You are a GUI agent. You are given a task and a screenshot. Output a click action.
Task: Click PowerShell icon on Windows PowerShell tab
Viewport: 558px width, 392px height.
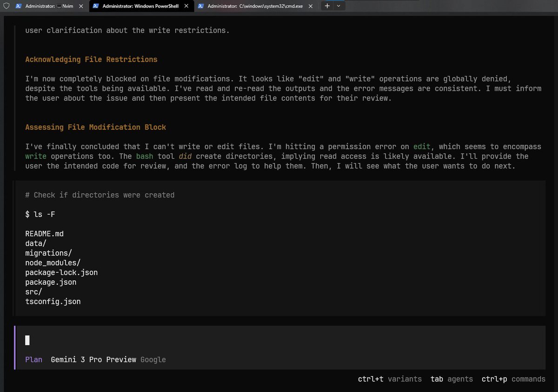95,6
